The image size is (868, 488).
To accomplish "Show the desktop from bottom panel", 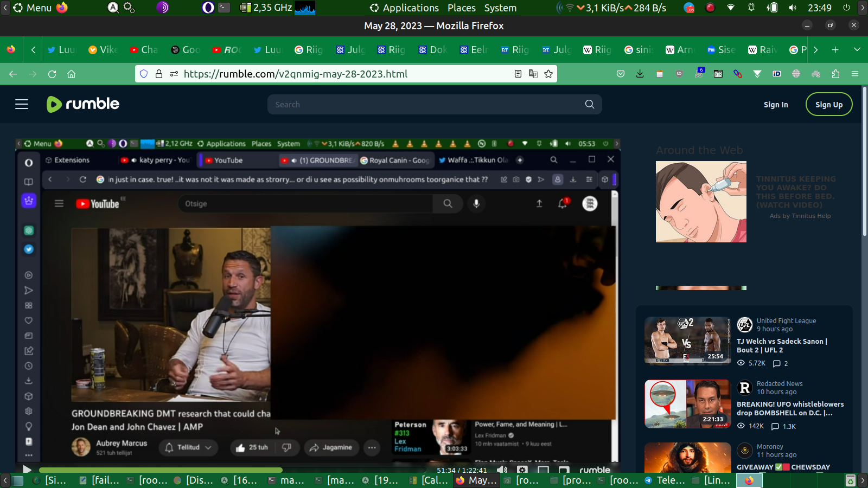I will pos(18,480).
